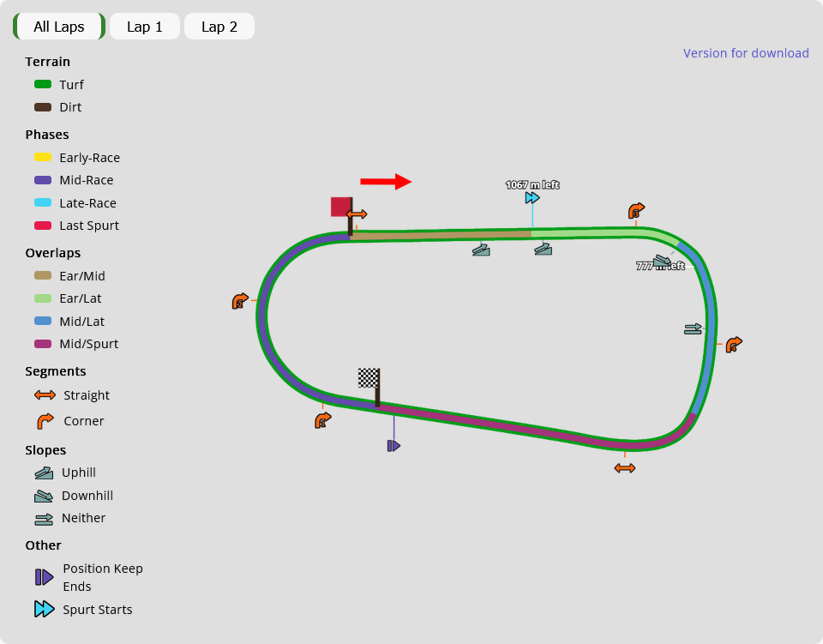Image resolution: width=823 pixels, height=644 pixels.
Task: Click the checkered finish flag on track
Action: (369, 378)
